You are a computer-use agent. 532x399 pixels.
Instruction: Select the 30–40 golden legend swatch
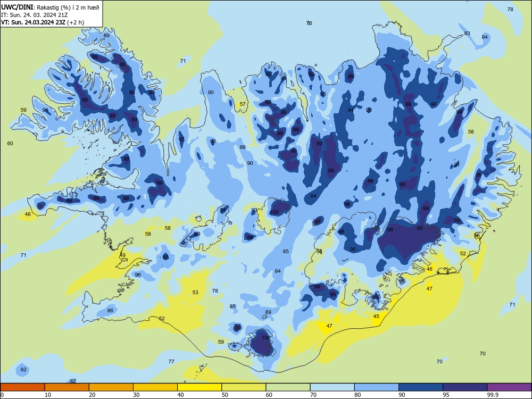point(155,387)
